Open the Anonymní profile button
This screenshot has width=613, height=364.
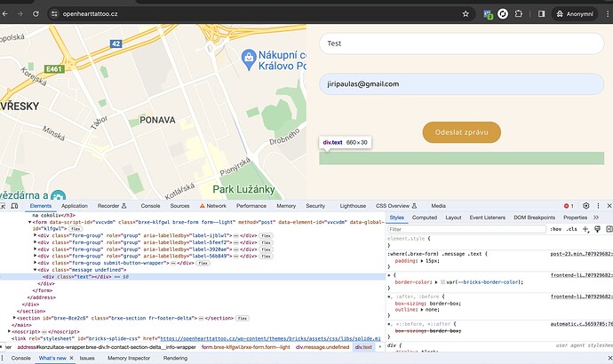point(575,13)
